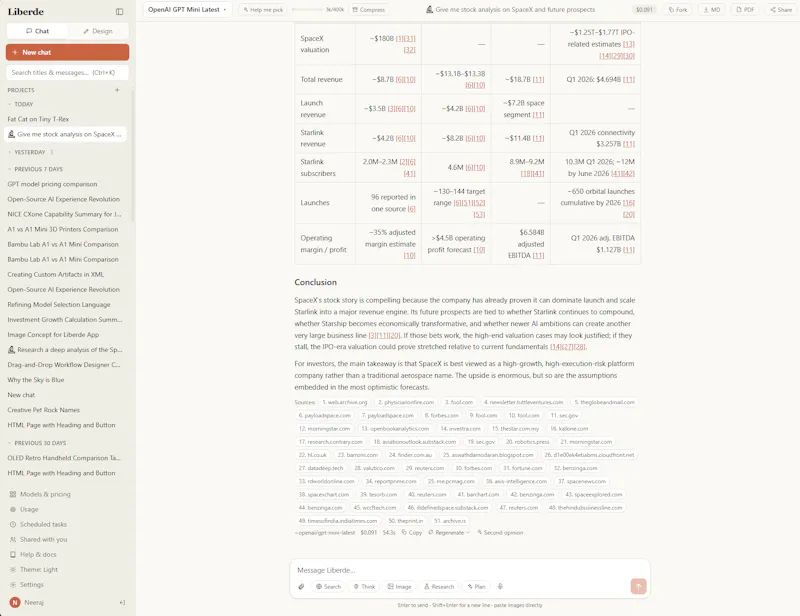Open 'Creative Pet Rock Names' chat
800x616 pixels.
click(x=43, y=410)
